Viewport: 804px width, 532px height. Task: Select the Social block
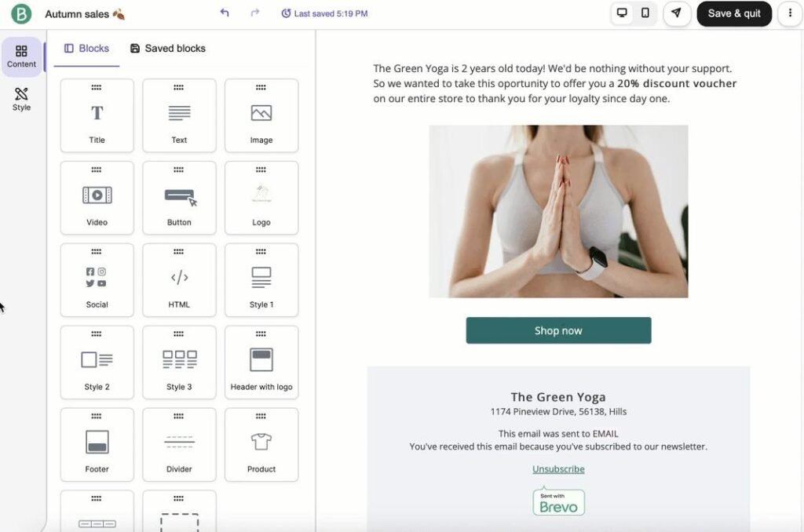point(97,280)
